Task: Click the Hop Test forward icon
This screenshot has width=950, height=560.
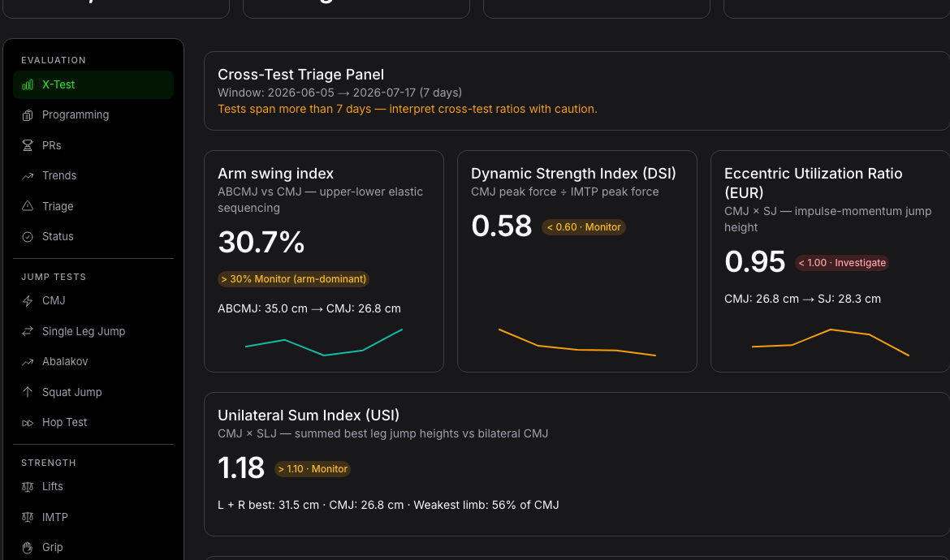Action: (28, 423)
